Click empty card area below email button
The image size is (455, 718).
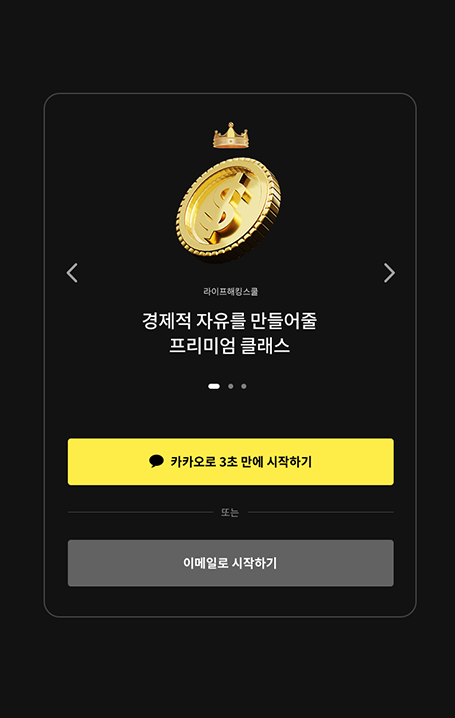pyautogui.click(x=231, y=601)
